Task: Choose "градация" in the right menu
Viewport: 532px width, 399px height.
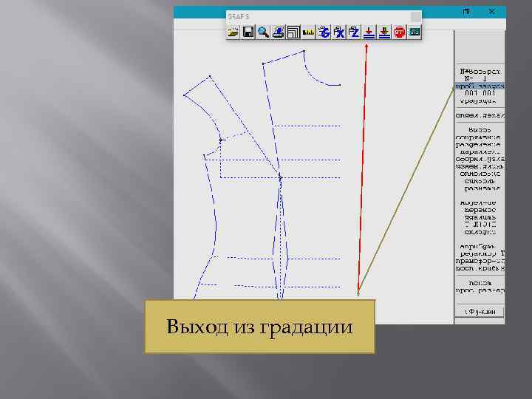Action: (x=478, y=101)
